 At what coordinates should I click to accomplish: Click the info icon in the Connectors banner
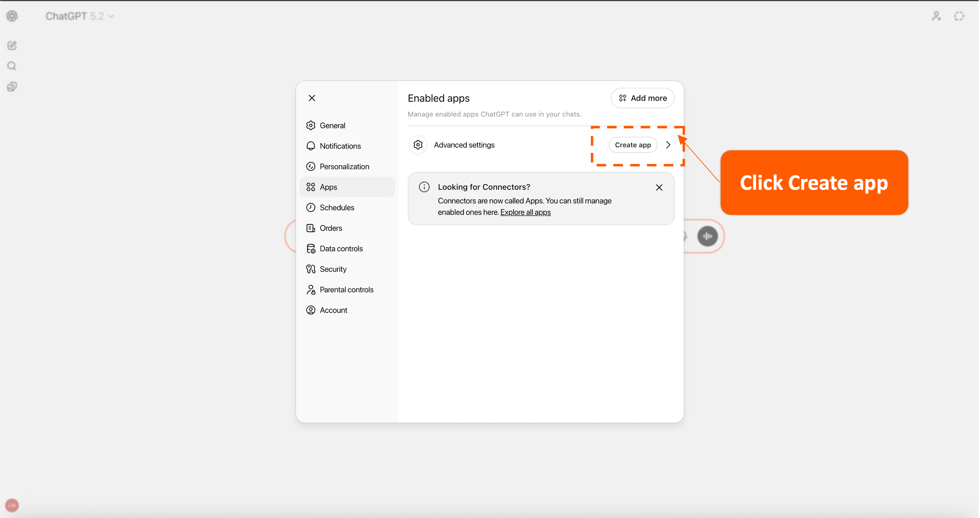tap(424, 187)
